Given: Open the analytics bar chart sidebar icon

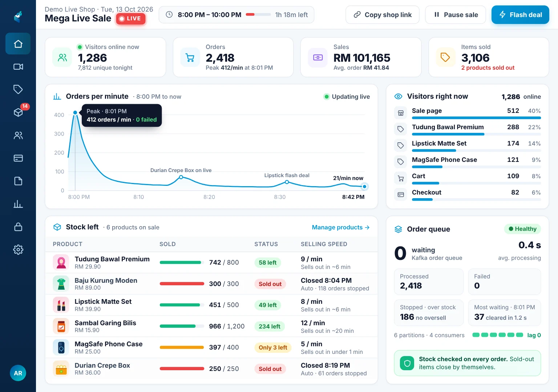Looking at the screenshot, I should point(18,204).
